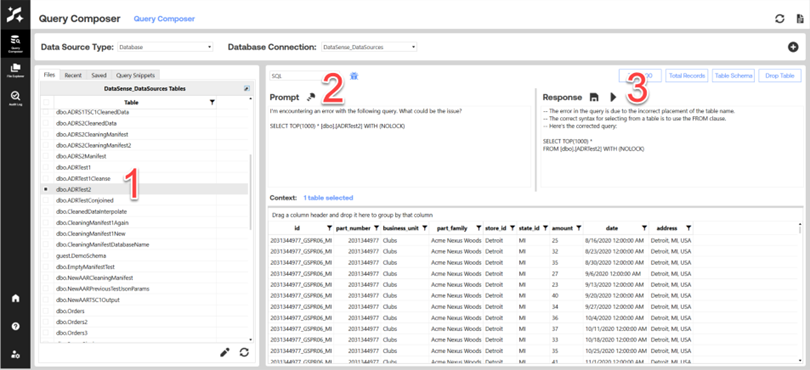
Task: Open the Data Source Type dropdown
Action: [x=165, y=47]
